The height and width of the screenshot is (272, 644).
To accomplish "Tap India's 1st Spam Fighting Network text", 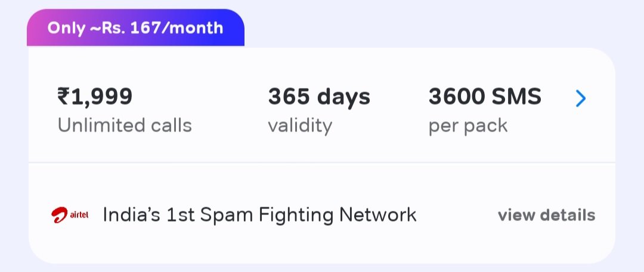I will point(259,215).
